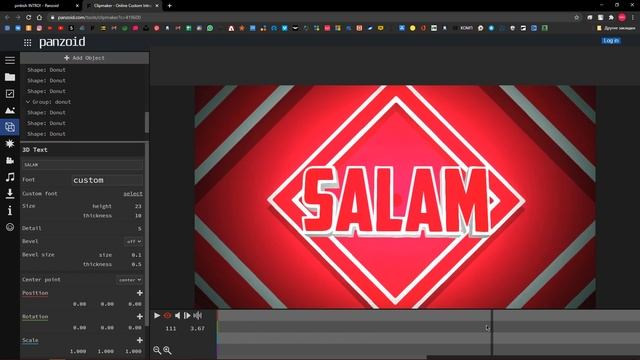The height and width of the screenshot is (360, 640).
Task: Click the time value 3.67
Action: tap(198, 329)
